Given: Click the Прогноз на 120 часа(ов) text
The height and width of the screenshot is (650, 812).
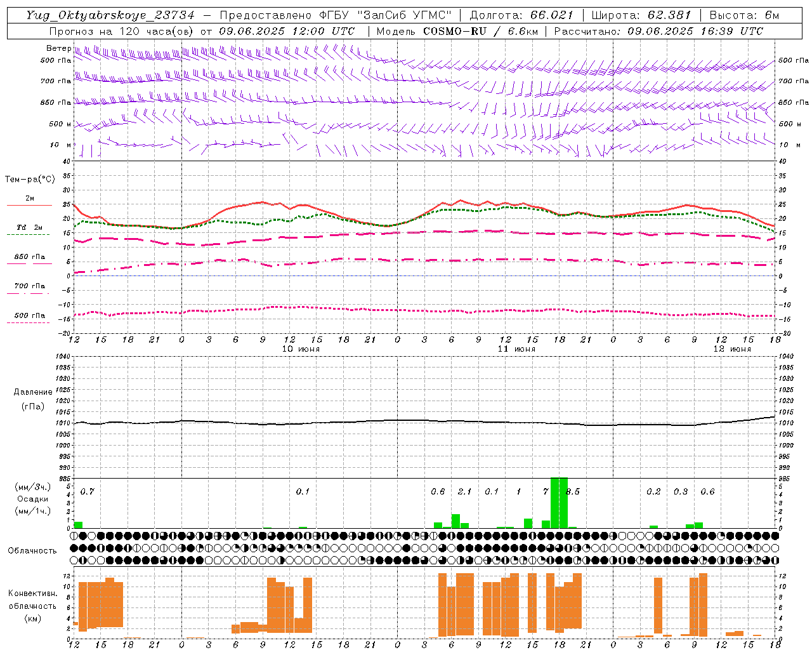Looking at the screenshot, I should pos(122,31).
